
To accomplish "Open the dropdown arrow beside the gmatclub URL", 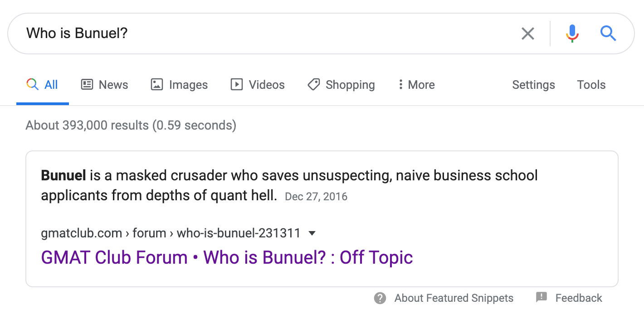I will pyautogui.click(x=312, y=233).
